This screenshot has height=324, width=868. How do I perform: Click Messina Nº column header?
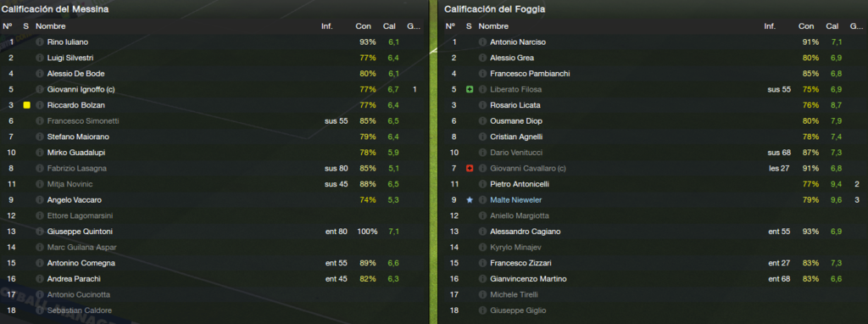pyautogui.click(x=7, y=26)
